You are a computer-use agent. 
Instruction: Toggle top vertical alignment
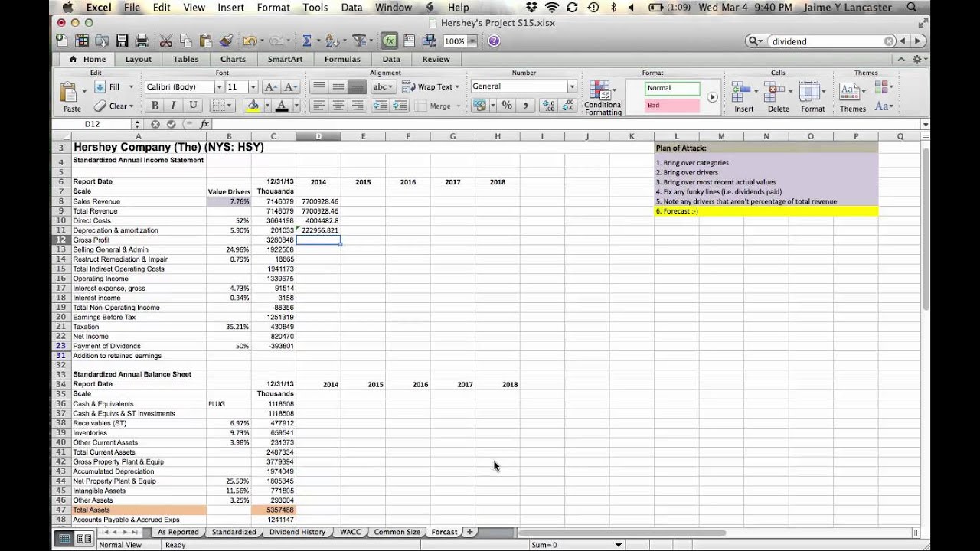click(319, 86)
